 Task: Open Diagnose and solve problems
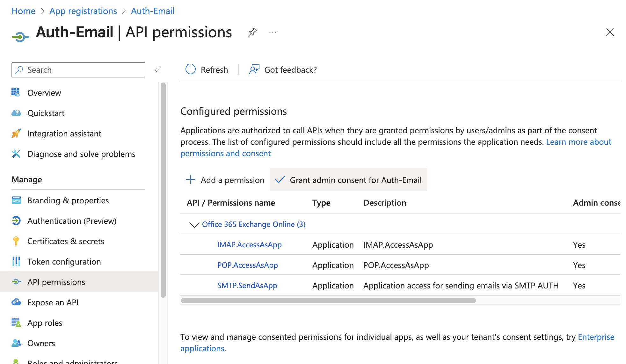[x=81, y=154]
